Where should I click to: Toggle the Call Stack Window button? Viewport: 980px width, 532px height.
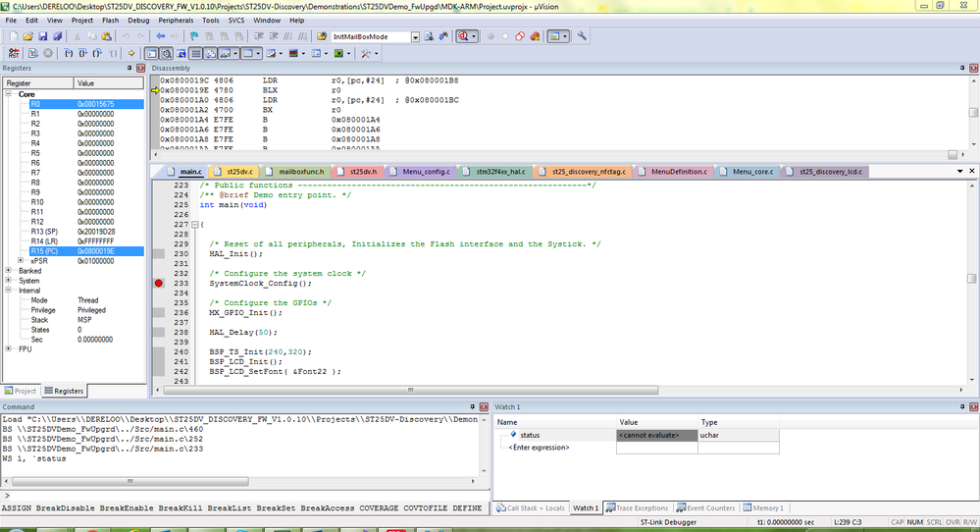211,54
